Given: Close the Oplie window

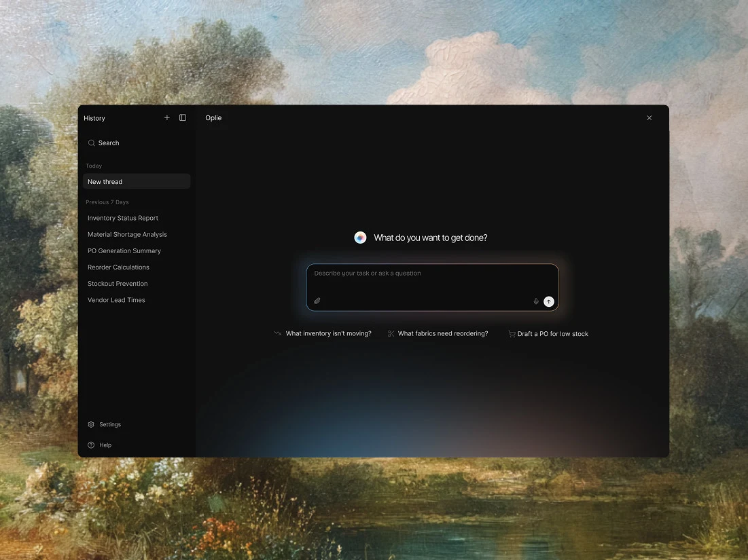Looking at the screenshot, I should click(x=649, y=117).
